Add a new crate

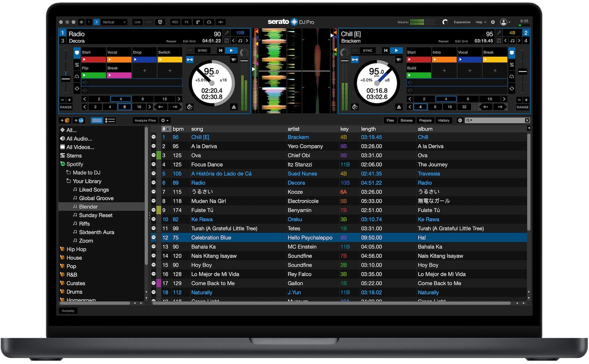pos(65,120)
